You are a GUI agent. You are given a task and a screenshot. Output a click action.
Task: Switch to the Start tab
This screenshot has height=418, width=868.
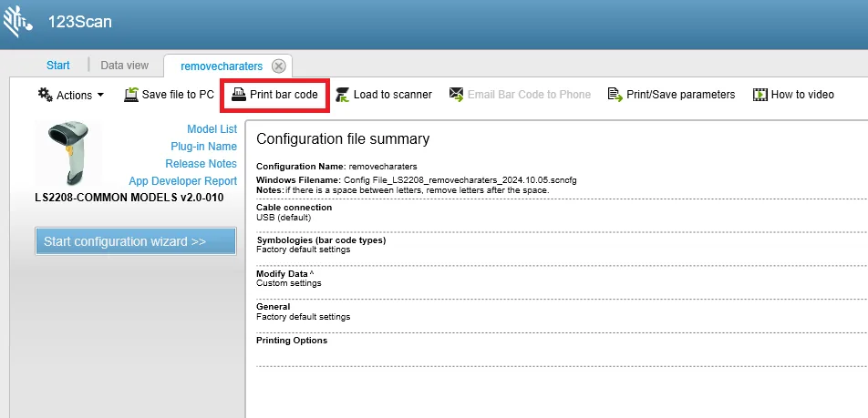(58, 66)
